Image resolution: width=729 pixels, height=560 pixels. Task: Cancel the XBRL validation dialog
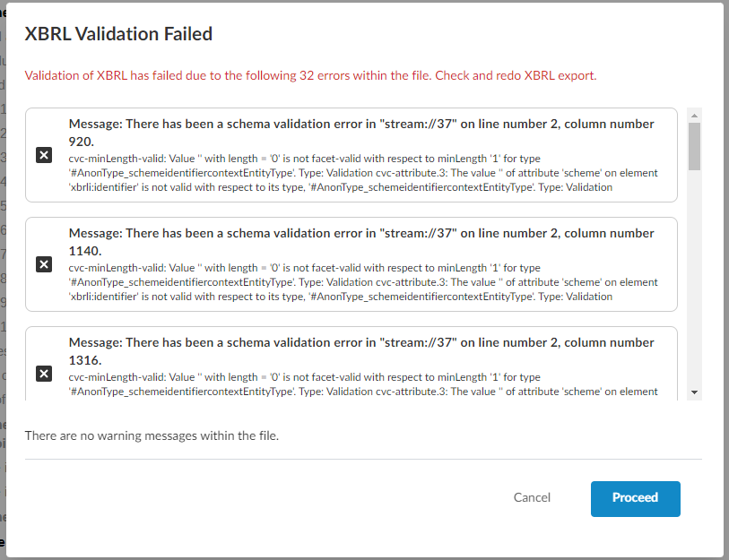click(x=532, y=497)
